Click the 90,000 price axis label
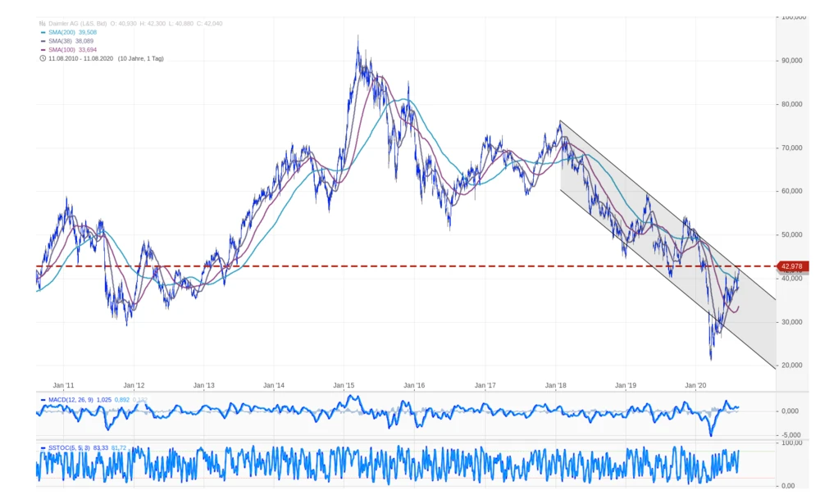Viewport: 820px width, 504px height. [792, 61]
